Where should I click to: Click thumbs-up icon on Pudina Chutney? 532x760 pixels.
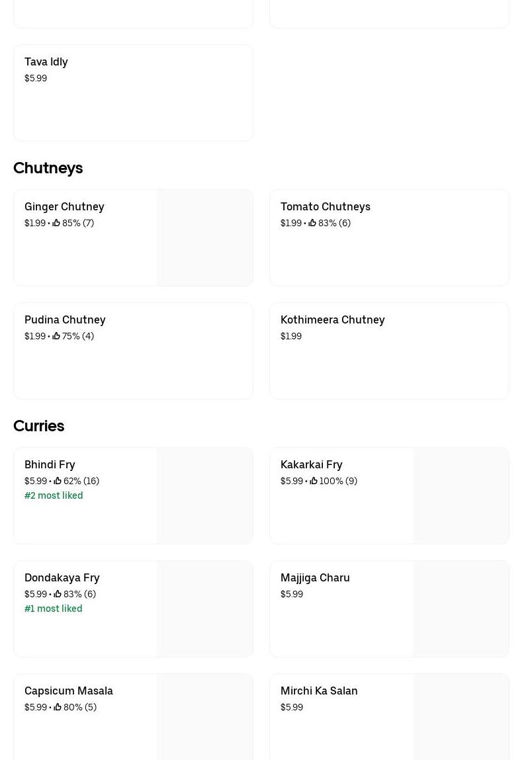[56, 337]
